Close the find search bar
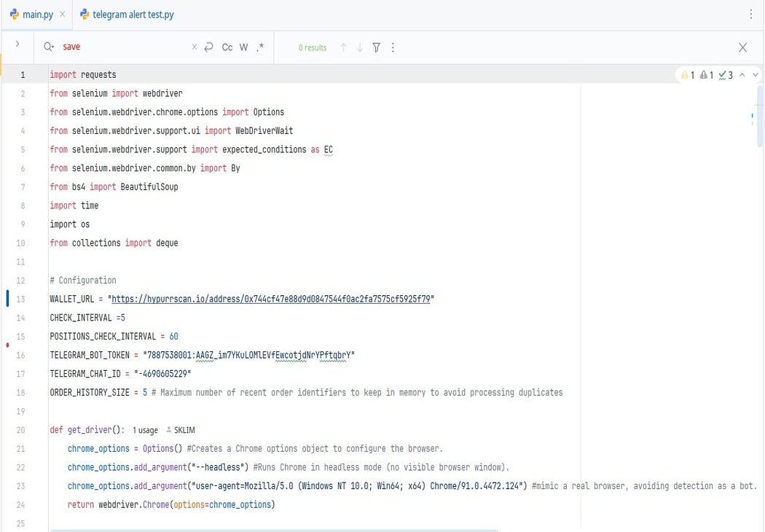The height and width of the screenshot is (532, 765). tap(742, 47)
